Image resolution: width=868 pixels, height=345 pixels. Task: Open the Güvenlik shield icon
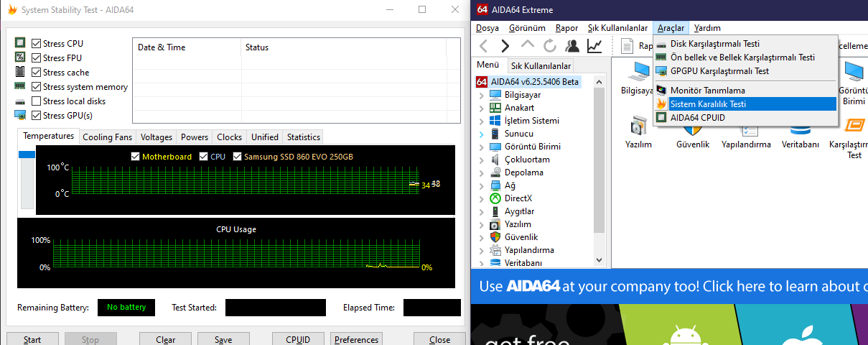[x=692, y=129]
